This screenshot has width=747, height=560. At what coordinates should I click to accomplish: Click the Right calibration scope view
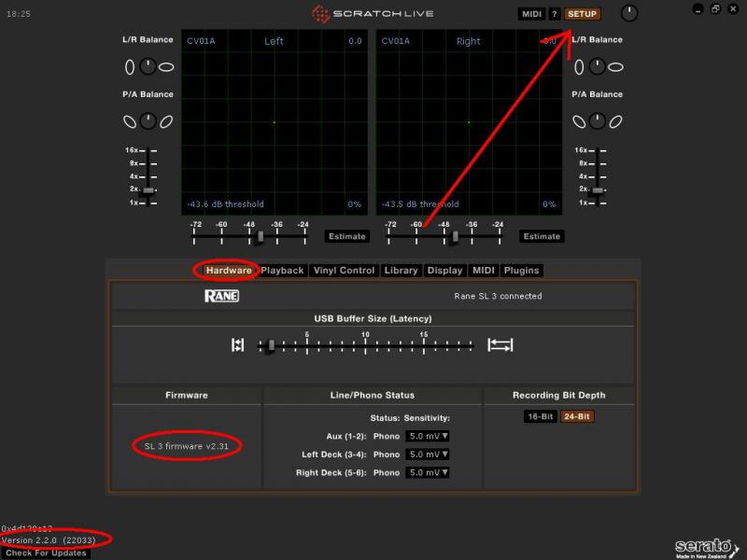(x=470, y=122)
